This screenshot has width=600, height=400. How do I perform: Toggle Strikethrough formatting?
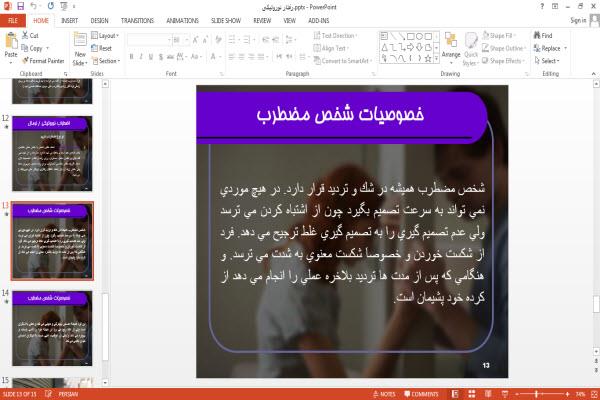(170, 57)
